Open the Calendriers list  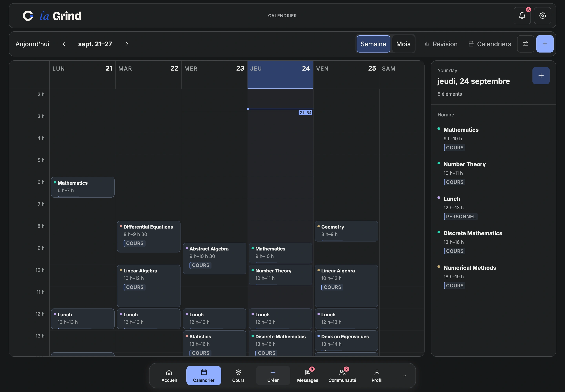tap(489, 44)
